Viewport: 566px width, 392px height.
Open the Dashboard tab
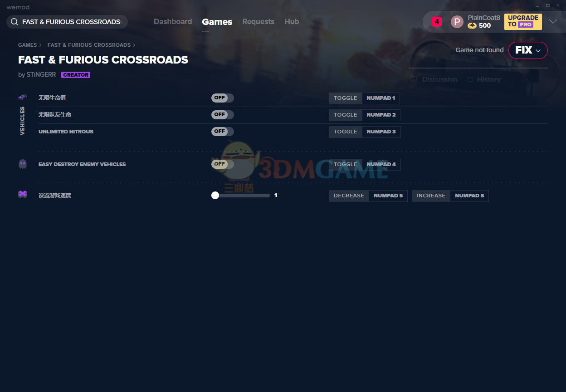[x=172, y=22]
